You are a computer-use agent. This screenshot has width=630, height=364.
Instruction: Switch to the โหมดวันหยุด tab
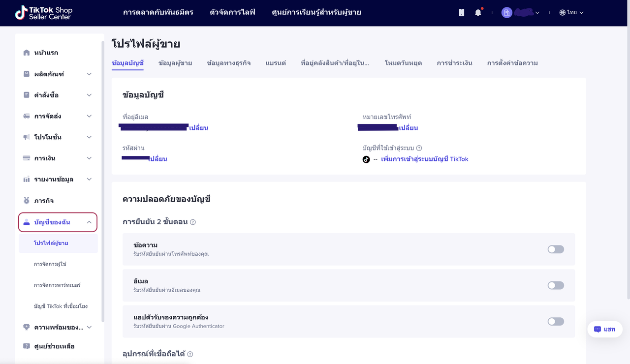403,63
